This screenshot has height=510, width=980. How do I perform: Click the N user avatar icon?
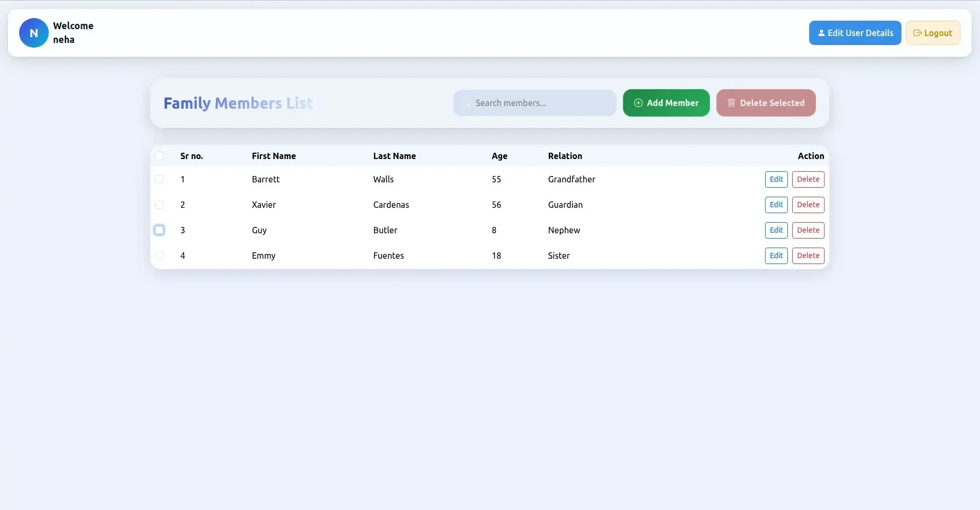[x=34, y=33]
